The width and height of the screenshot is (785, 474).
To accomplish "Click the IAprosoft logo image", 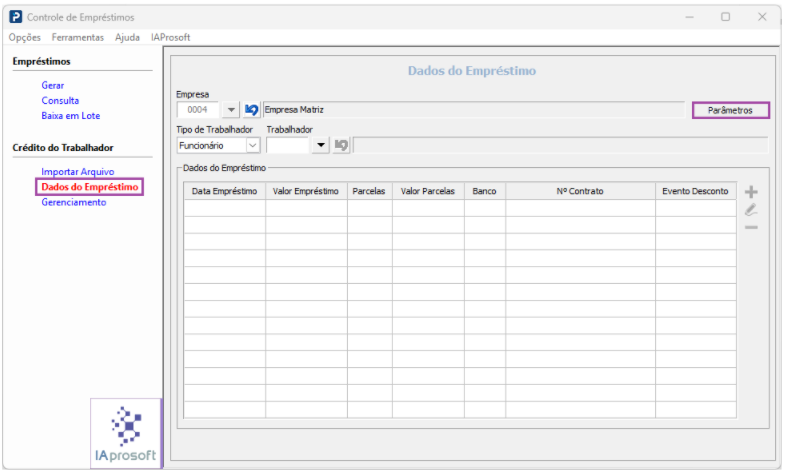I will [126, 433].
